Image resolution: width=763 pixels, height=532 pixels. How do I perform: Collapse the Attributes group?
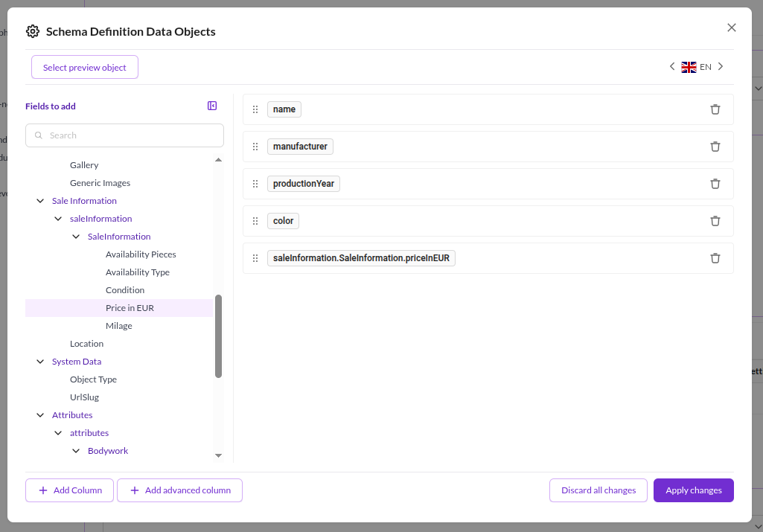pos(40,415)
